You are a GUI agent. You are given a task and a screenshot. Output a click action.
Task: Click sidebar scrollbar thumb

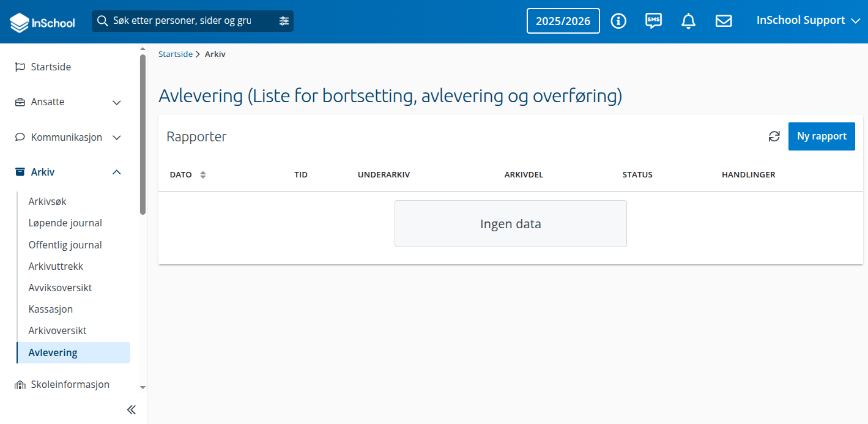tap(143, 135)
